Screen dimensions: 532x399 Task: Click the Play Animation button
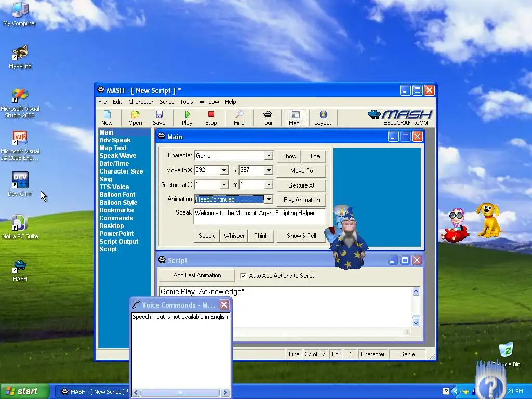pyautogui.click(x=302, y=200)
